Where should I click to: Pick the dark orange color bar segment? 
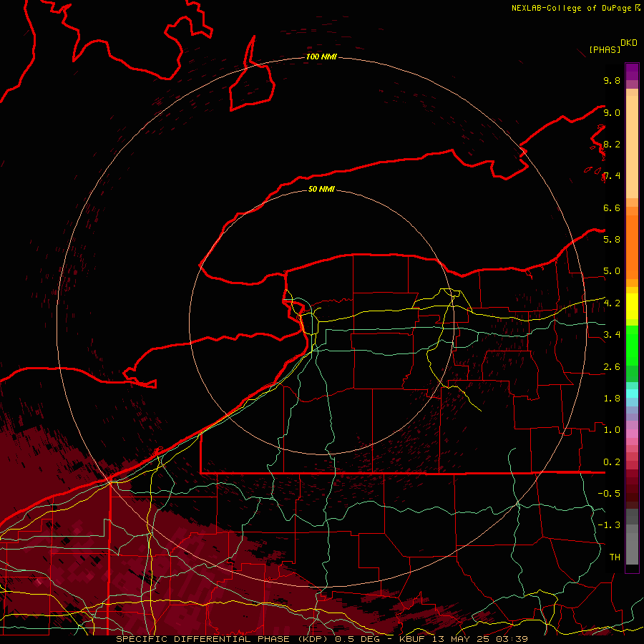coord(632,246)
